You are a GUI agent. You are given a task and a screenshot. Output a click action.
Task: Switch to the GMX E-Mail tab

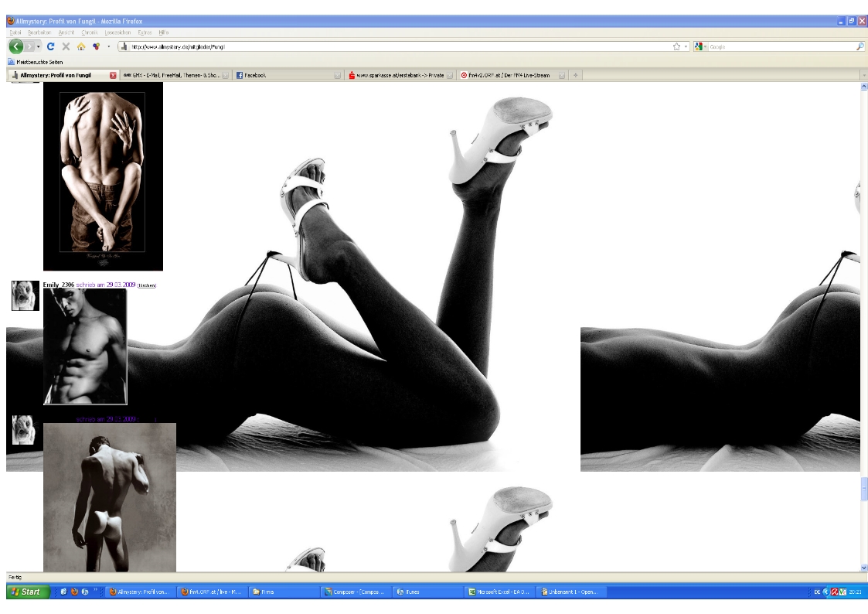pos(175,75)
